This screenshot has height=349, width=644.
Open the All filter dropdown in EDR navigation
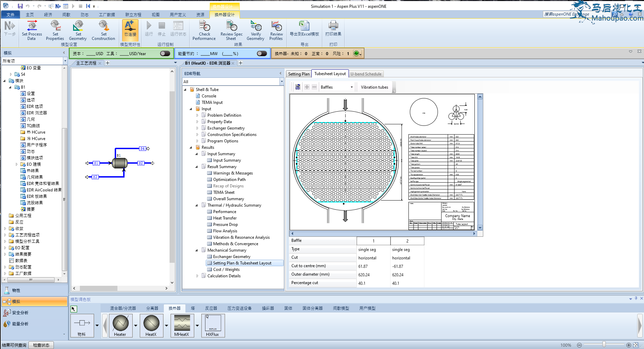tap(282, 82)
